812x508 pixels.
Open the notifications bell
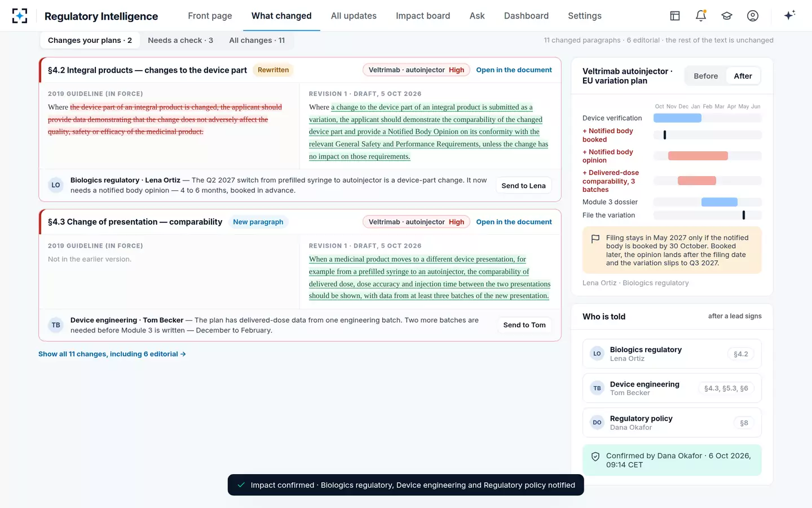[x=701, y=16]
